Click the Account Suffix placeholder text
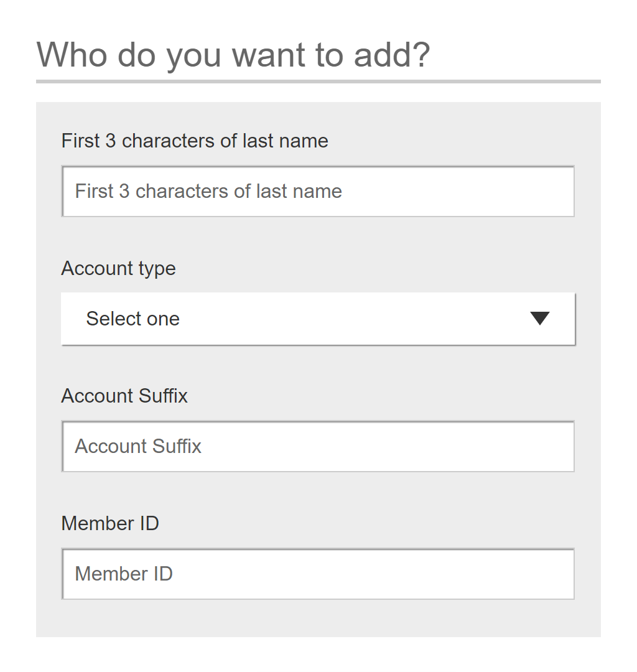Screen dimensions: 637x672 tap(138, 446)
